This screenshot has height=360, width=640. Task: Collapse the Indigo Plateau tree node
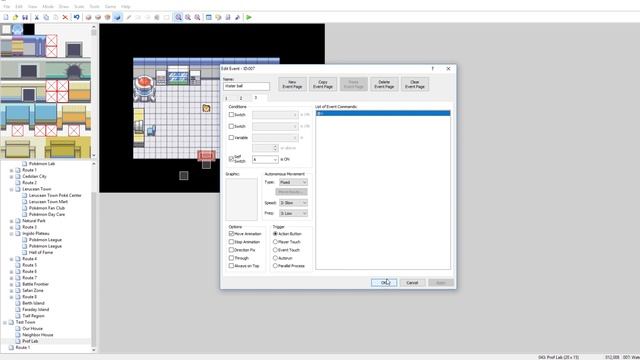tap(11, 233)
